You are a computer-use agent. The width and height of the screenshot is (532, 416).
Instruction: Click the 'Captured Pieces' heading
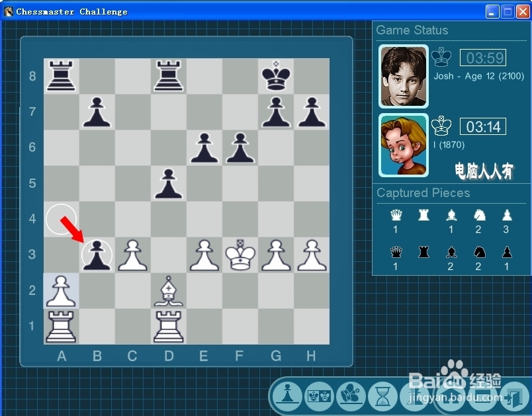[423, 193]
